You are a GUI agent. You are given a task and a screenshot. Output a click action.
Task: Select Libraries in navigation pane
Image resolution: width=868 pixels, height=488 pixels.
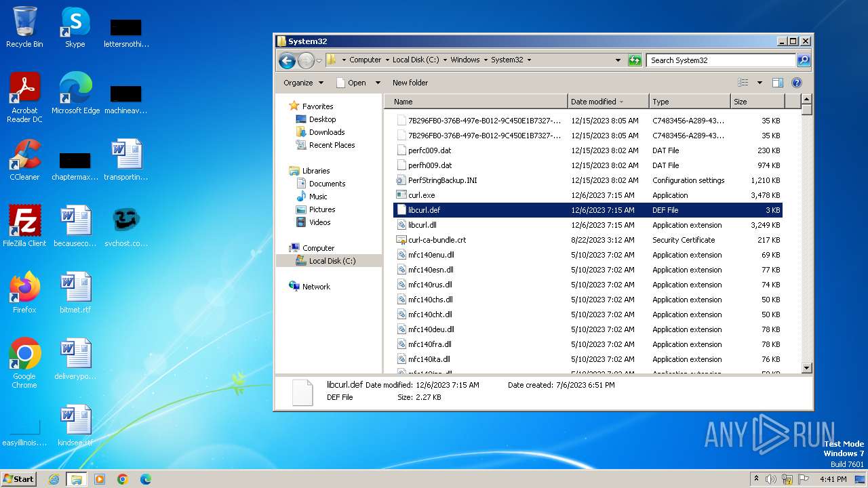click(316, 171)
